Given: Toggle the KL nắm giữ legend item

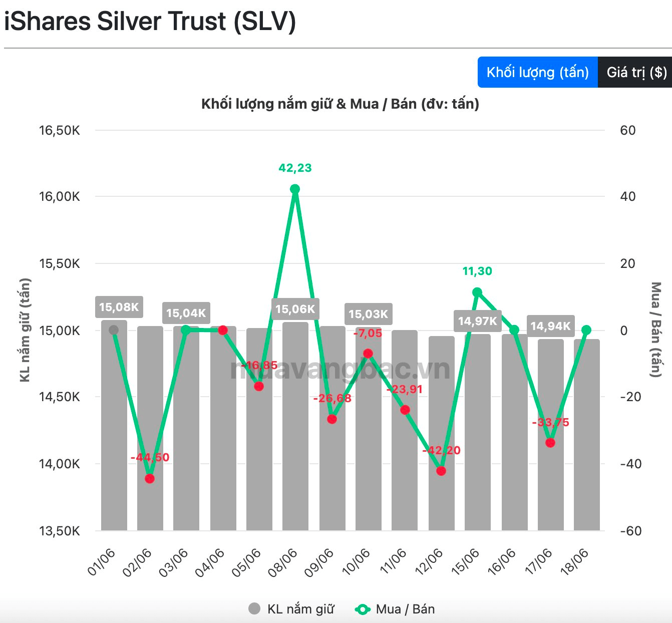Looking at the screenshot, I should coord(291,609).
